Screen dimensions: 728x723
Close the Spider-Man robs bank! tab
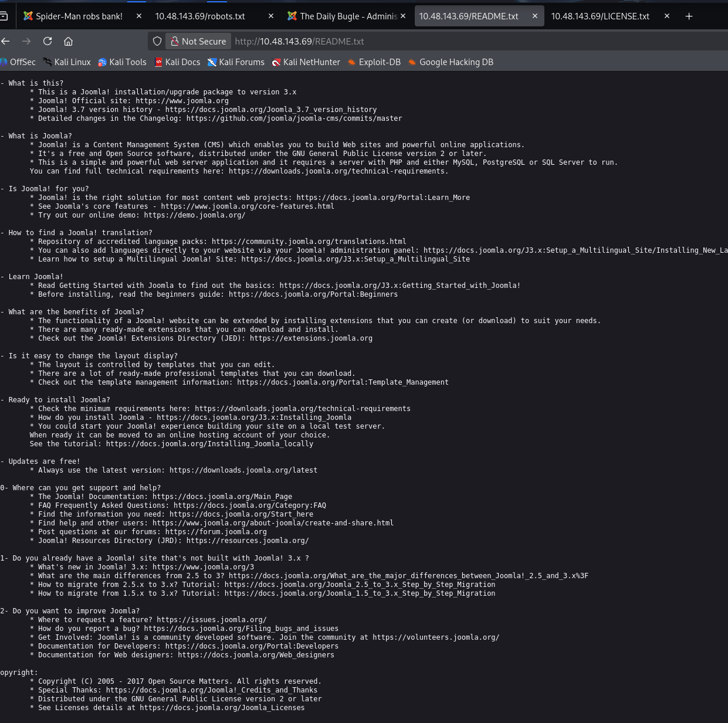pos(139,16)
